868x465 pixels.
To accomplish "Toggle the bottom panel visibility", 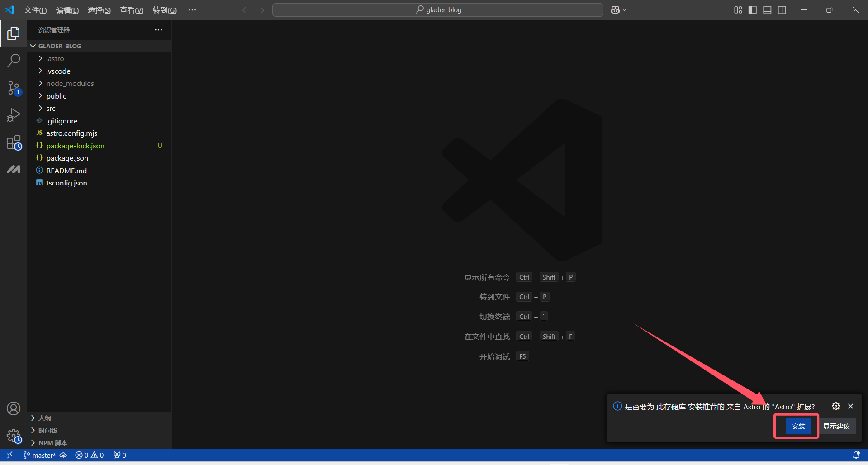I will 767,10.
